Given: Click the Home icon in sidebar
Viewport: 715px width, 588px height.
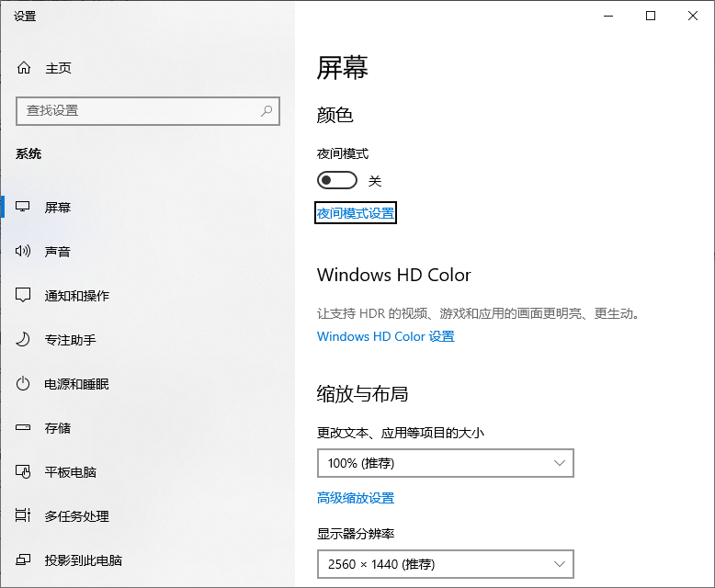Looking at the screenshot, I should pyautogui.click(x=24, y=68).
